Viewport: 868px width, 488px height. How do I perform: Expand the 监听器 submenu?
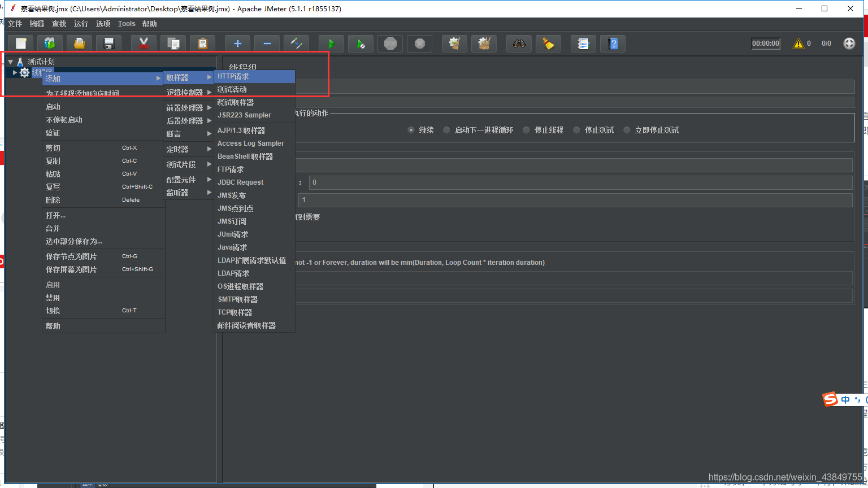coord(189,193)
